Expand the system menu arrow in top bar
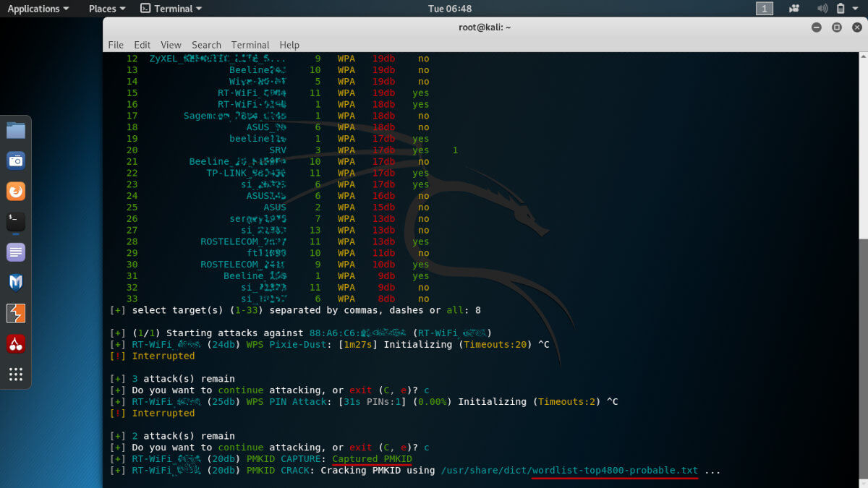 click(x=856, y=9)
